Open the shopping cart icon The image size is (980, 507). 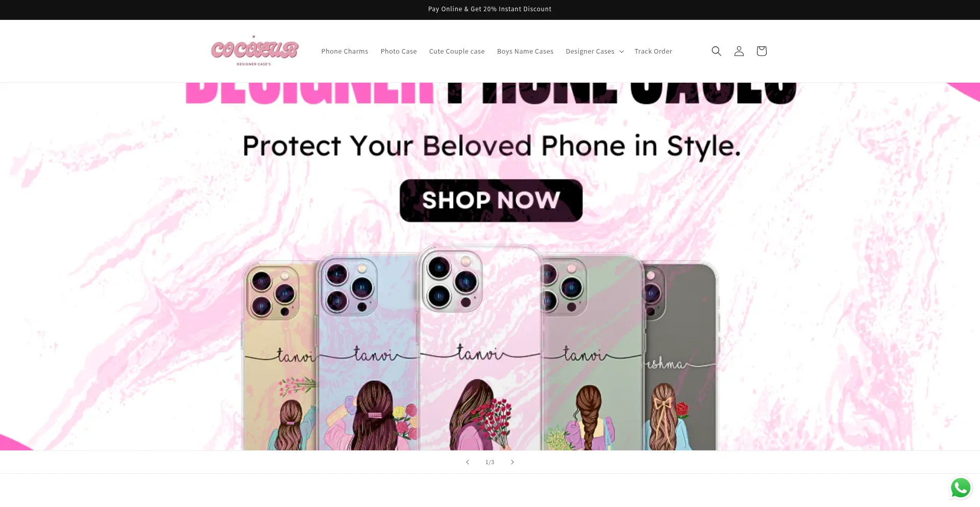click(x=761, y=51)
